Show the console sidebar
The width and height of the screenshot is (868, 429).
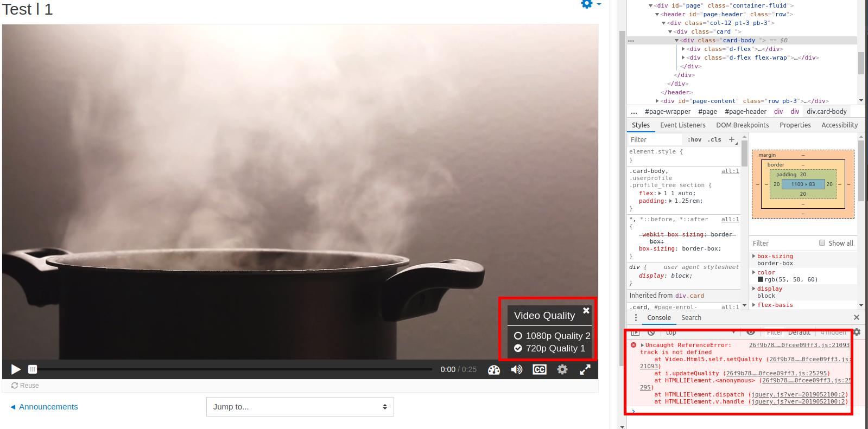[636, 332]
